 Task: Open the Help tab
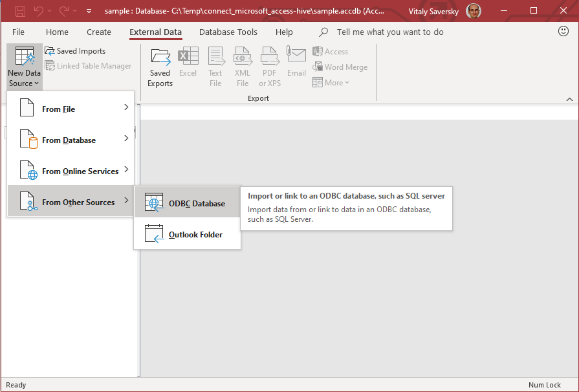click(284, 32)
